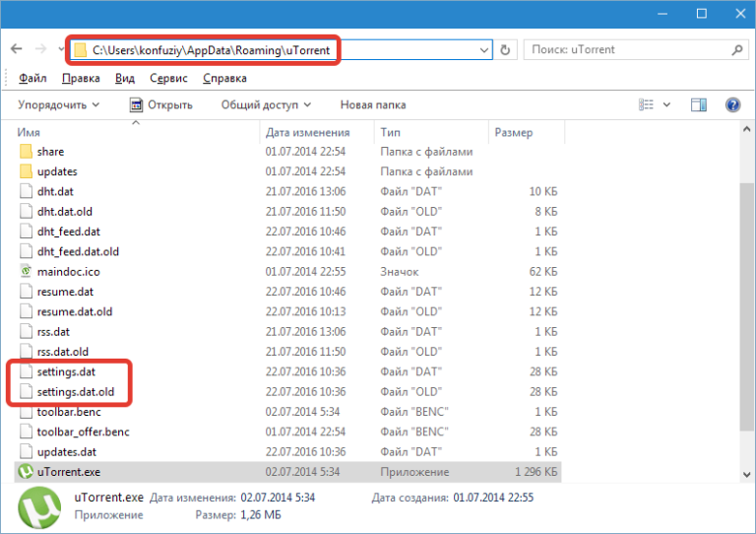Click the magnifier search icon
Image resolution: width=756 pixels, height=534 pixels.
pyautogui.click(x=736, y=49)
